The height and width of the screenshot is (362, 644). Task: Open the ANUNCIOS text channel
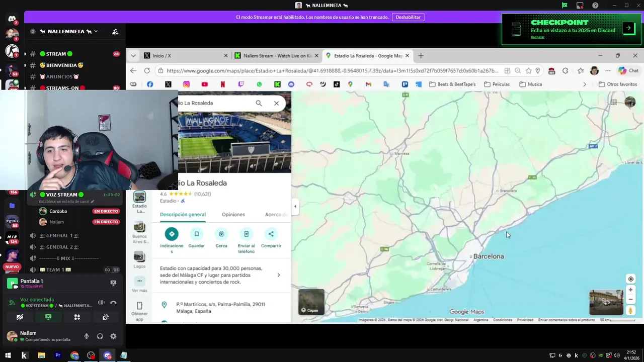click(x=74, y=77)
